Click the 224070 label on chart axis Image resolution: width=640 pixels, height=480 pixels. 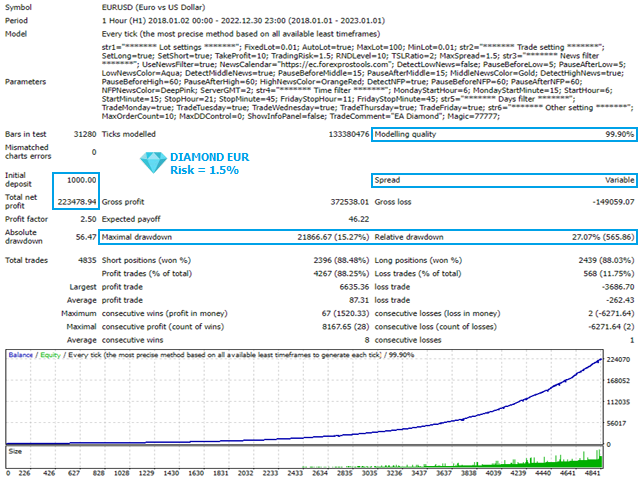point(620,360)
